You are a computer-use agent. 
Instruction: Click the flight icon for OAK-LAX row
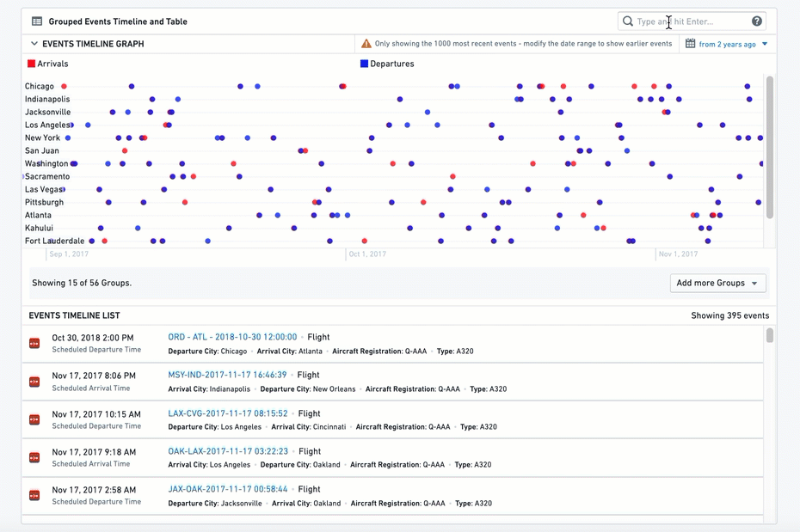coord(34,457)
